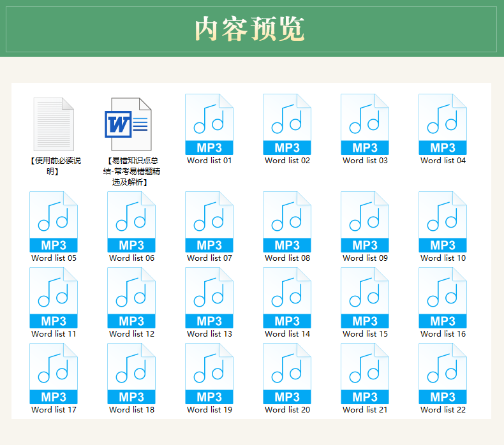Click the label "Word list 10"
This screenshot has width=504, height=445.
[443, 258]
